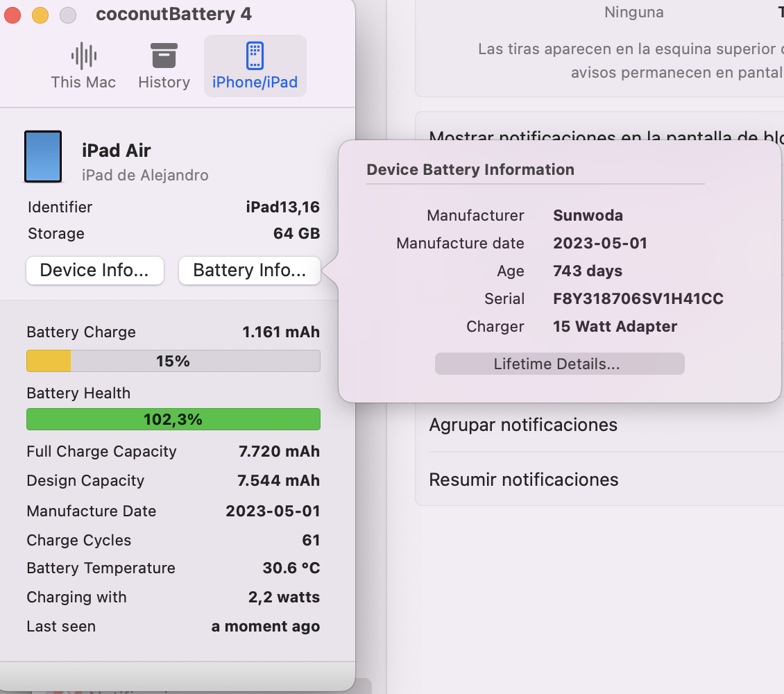Viewport: 784px width, 694px height.
Task: Open the This Mac waveform tab icon
Action: [83, 55]
